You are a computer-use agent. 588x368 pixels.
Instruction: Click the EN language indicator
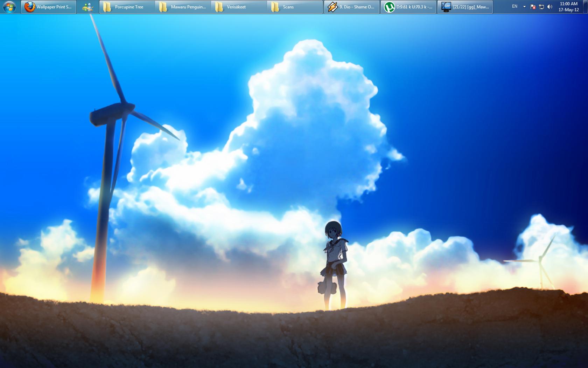[x=514, y=7]
